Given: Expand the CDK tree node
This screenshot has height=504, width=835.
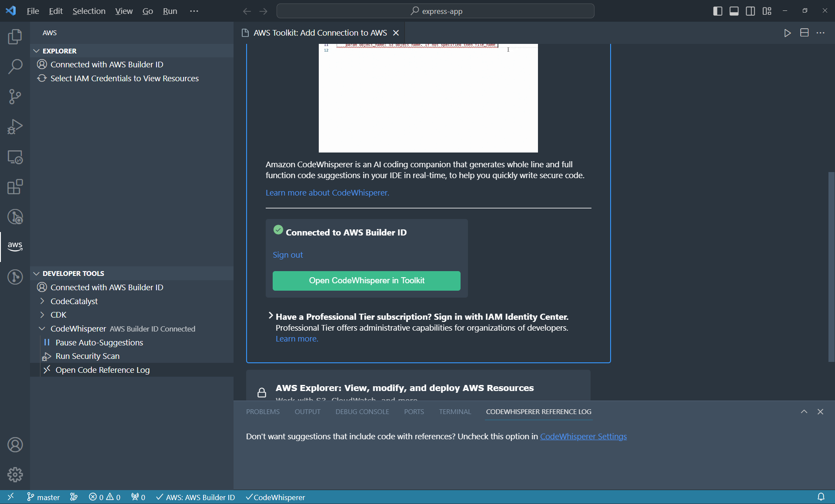Looking at the screenshot, I should 42,315.
